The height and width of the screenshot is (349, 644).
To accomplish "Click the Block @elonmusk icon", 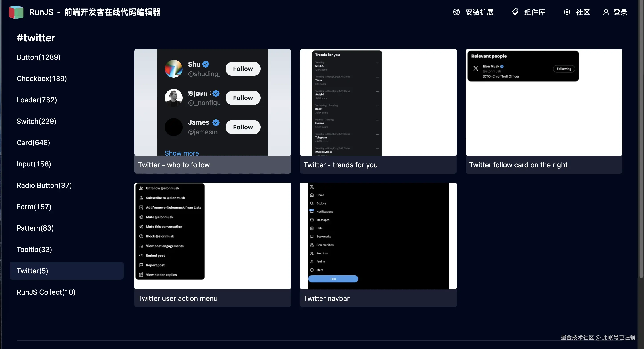I will [x=141, y=236].
